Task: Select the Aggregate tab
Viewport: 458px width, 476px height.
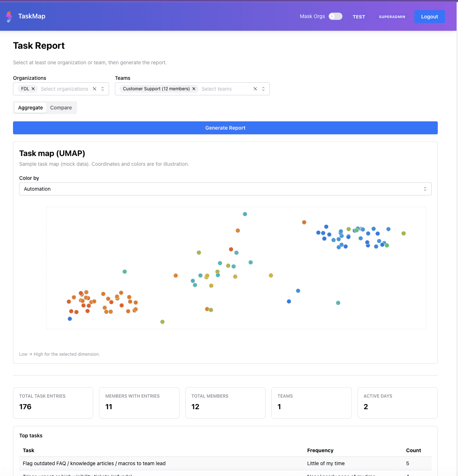Action: pos(30,107)
